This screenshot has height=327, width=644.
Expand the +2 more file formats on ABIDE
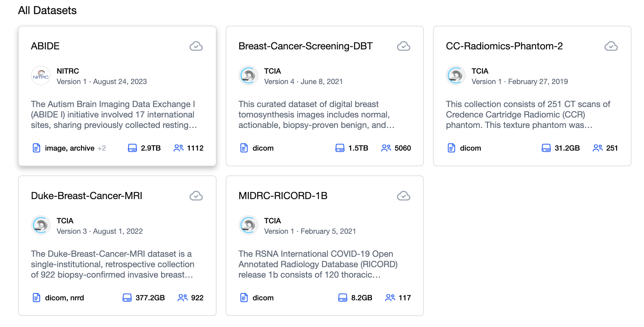102,148
